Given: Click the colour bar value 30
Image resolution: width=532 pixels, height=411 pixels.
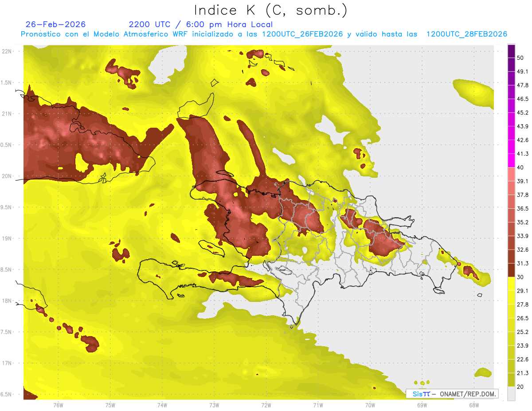Looking at the screenshot, I should [x=521, y=277].
